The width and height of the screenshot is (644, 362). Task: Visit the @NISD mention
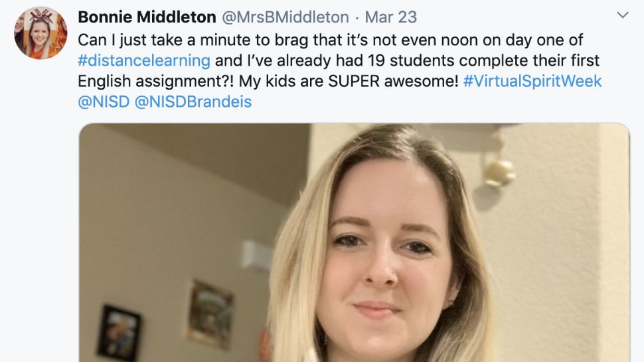coord(103,102)
